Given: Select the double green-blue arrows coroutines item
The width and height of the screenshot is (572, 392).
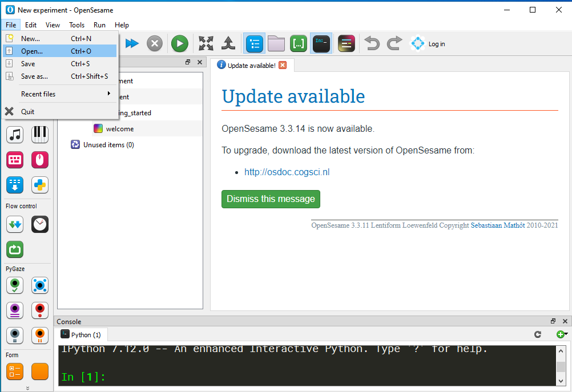Looking at the screenshot, I should tap(15, 224).
